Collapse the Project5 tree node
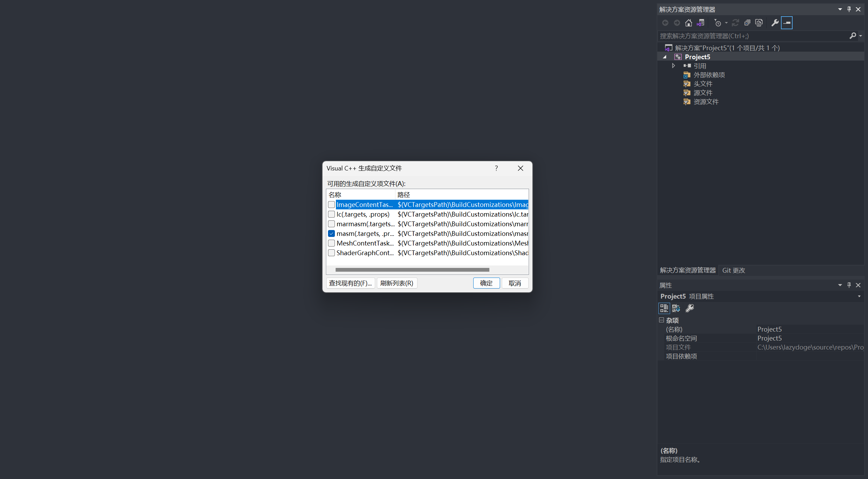The image size is (868, 479). coord(665,57)
